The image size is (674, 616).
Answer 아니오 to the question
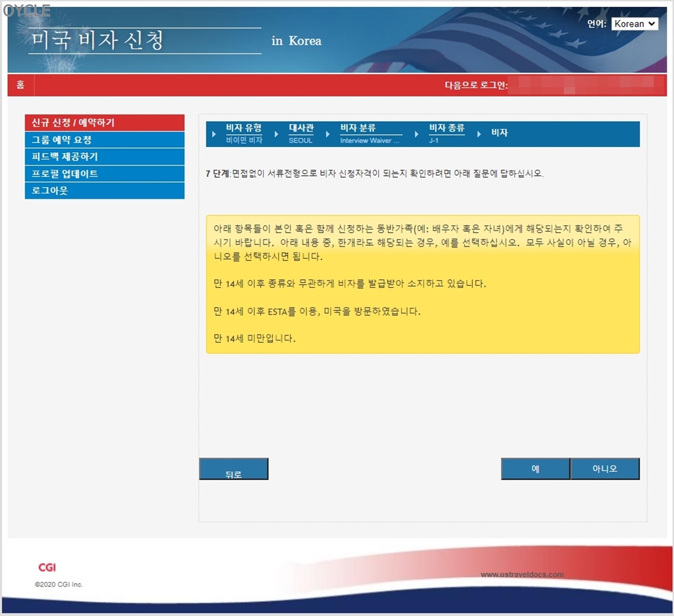coord(605,469)
